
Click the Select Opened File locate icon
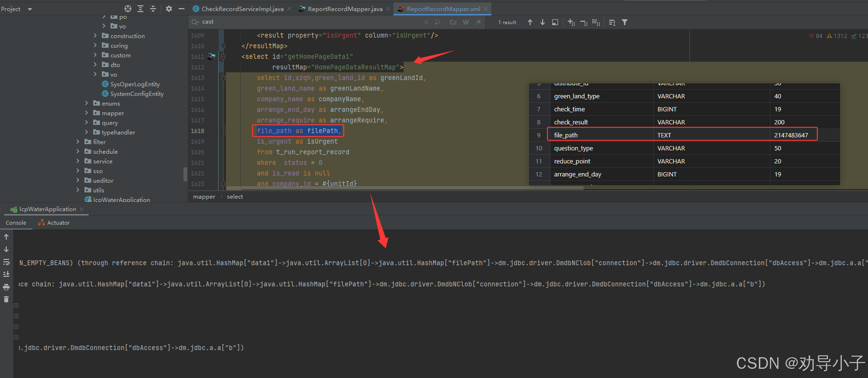[128, 9]
